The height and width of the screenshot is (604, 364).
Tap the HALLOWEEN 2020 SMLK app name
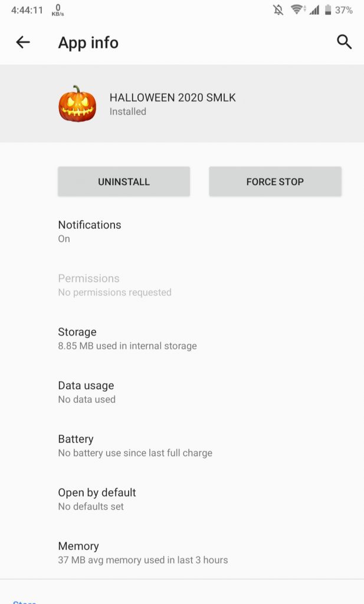click(x=173, y=97)
